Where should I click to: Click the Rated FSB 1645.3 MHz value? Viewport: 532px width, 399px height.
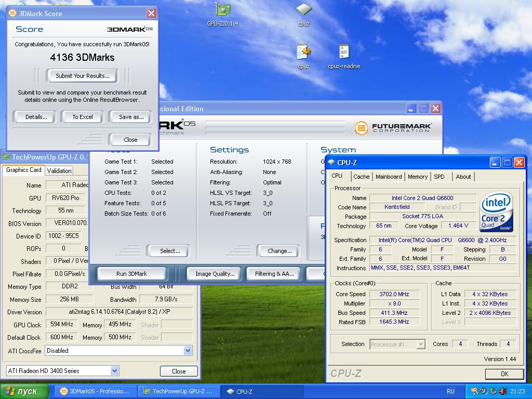(394, 322)
